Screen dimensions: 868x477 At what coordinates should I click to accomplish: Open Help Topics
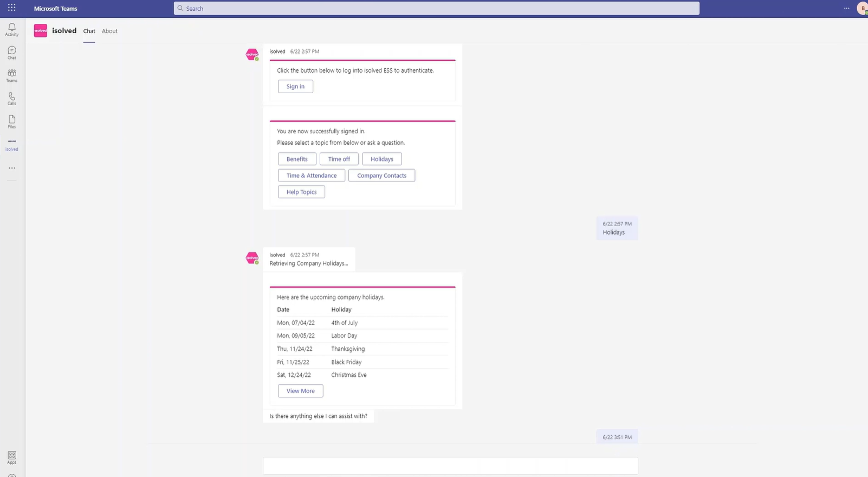click(301, 192)
